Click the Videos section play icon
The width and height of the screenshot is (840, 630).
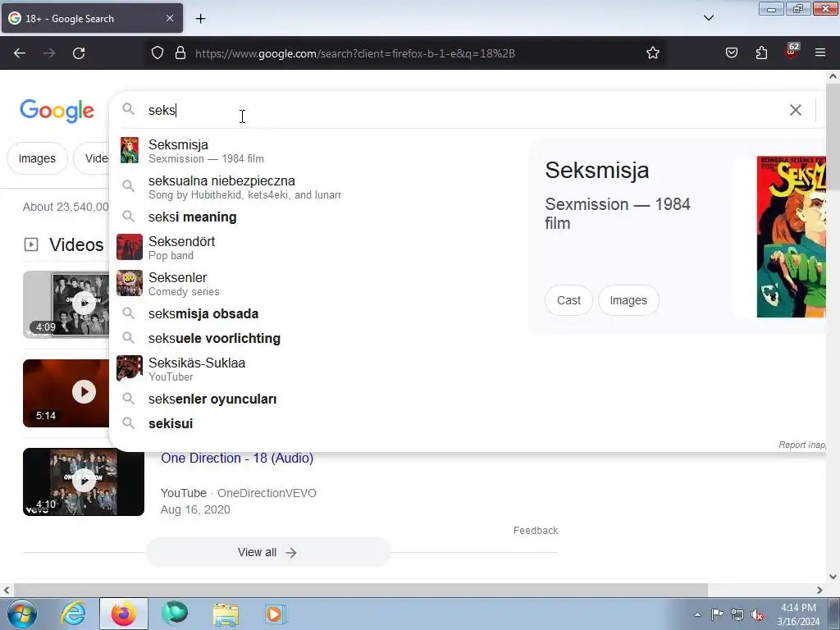coord(31,244)
